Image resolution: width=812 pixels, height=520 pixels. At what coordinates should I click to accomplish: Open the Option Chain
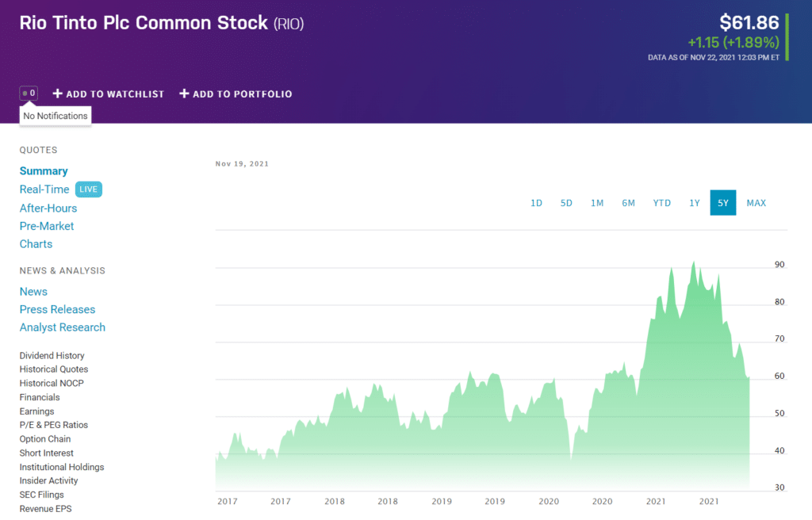point(45,438)
